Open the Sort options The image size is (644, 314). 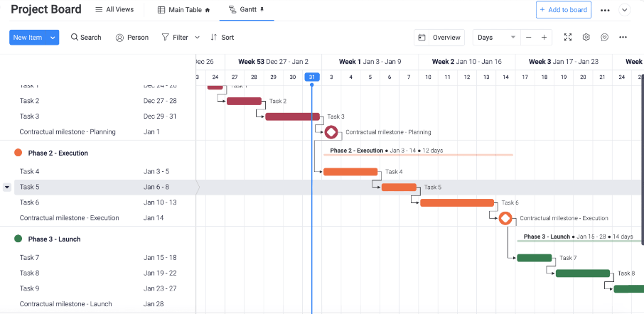pos(222,38)
